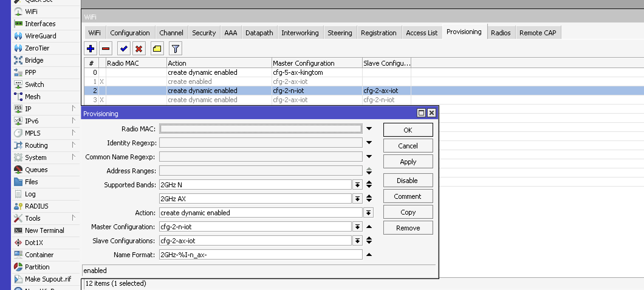This screenshot has height=290, width=644.
Task: Add comment with yellow note icon
Action: coord(157,49)
